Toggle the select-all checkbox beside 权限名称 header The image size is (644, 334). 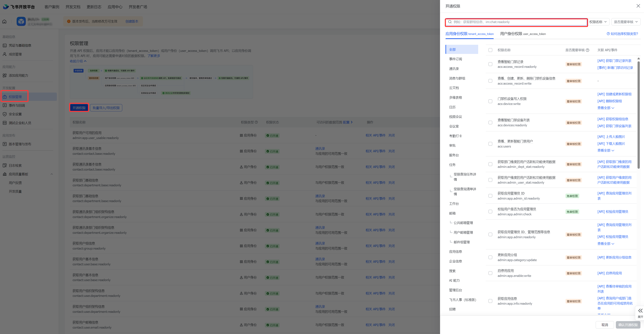(x=490, y=50)
